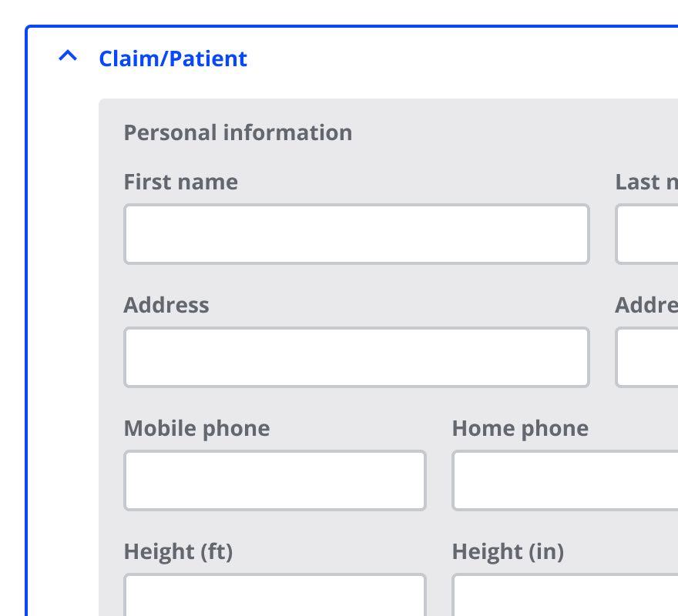
Task: Click the left Address label text
Action: (x=166, y=305)
